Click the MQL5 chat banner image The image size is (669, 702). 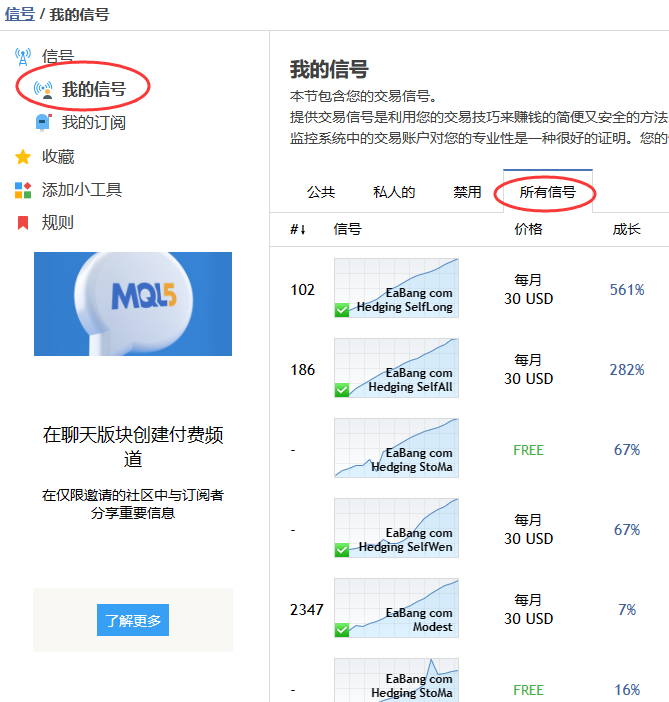[x=133, y=304]
